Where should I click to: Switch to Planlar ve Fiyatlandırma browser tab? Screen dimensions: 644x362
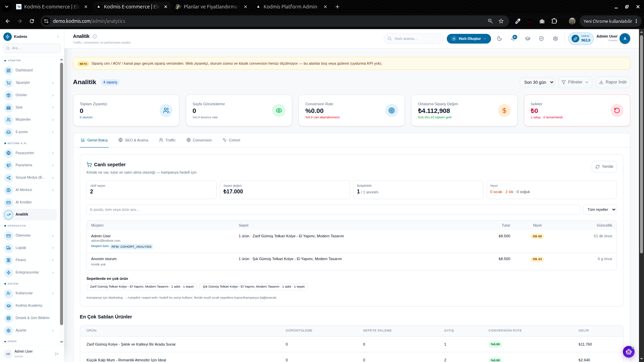click(x=211, y=7)
